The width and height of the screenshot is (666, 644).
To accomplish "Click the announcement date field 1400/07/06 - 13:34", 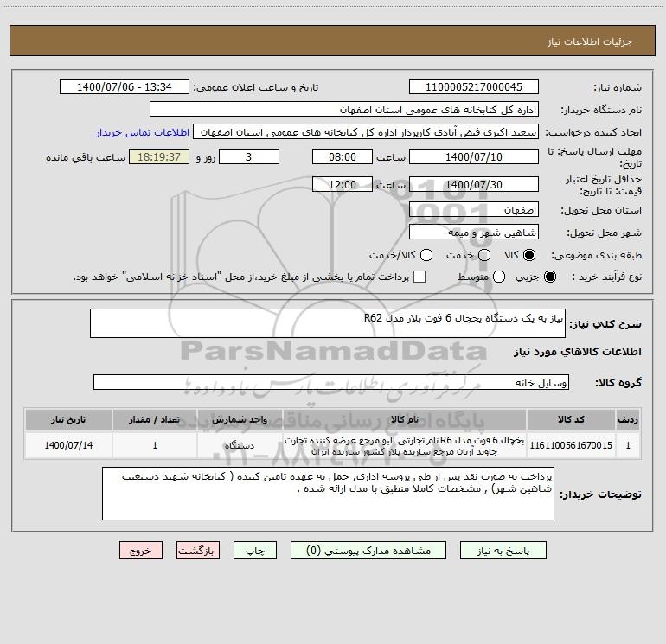I will 124,87.
